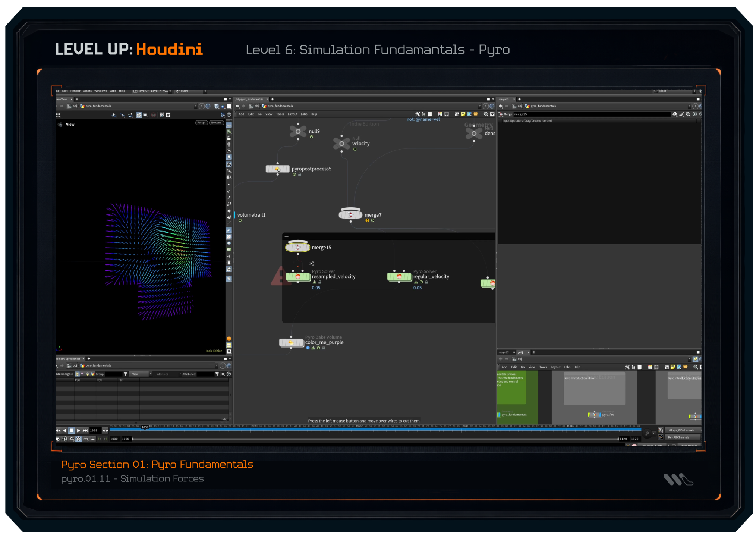Image resolution: width=756 pixels, height=537 pixels.
Task: Open the Windows menu in main menu bar
Action: (100, 91)
